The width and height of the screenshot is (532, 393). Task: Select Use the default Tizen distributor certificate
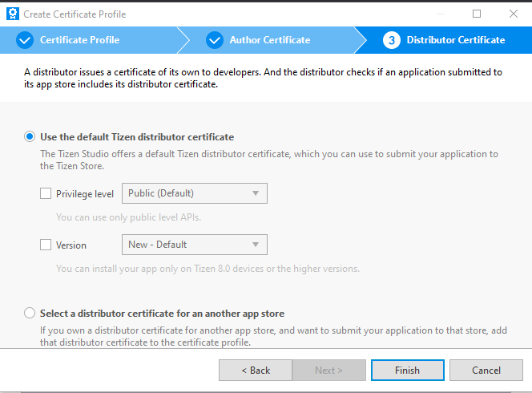coord(30,137)
